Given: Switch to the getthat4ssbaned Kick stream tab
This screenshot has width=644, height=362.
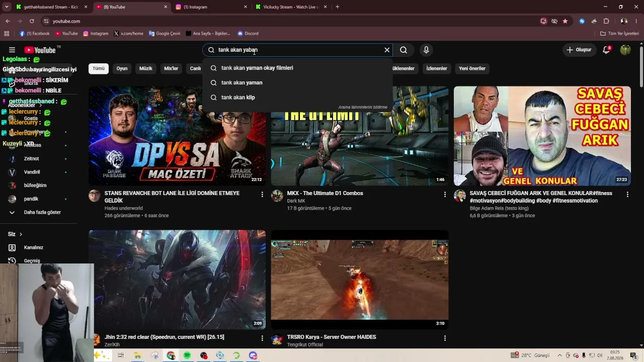Looking at the screenshot, I should coord(51,7).
